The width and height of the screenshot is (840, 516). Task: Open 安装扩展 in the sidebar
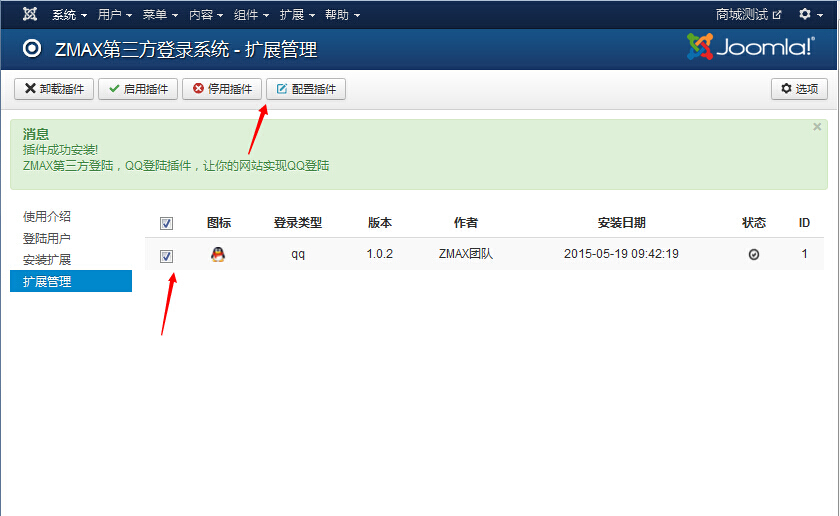(x=47, y=260)
